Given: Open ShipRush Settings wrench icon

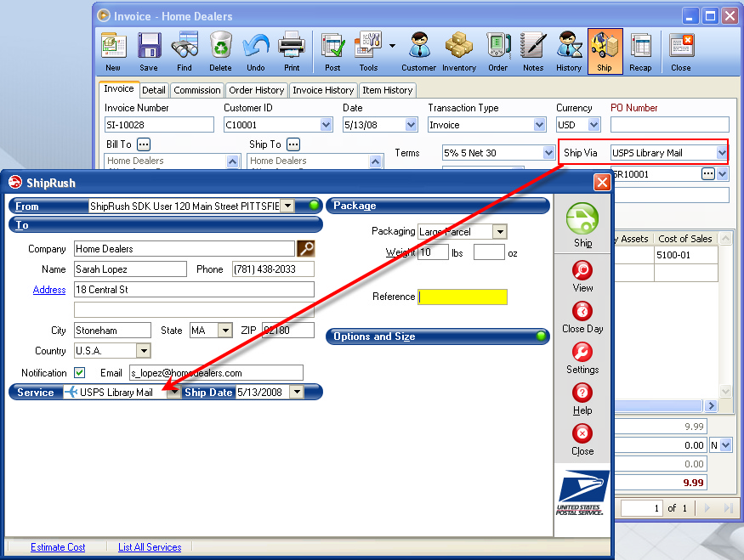Looking at the screenshot, I should [x=582, y=359].
